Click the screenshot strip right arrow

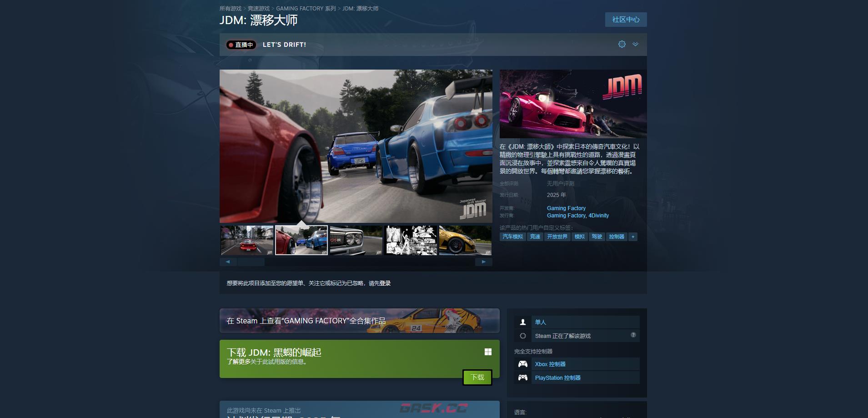[484, 262]
